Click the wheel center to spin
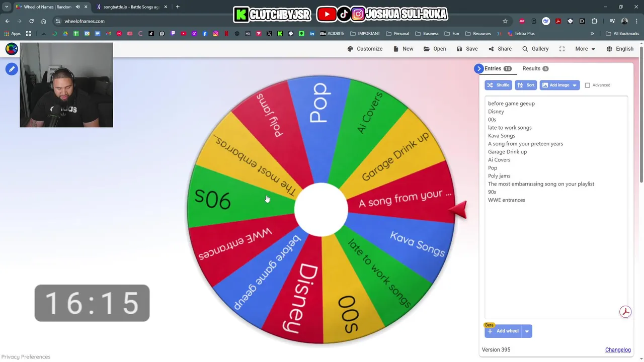Viewport: 644px width, 362px height. (x=321, y=210)
